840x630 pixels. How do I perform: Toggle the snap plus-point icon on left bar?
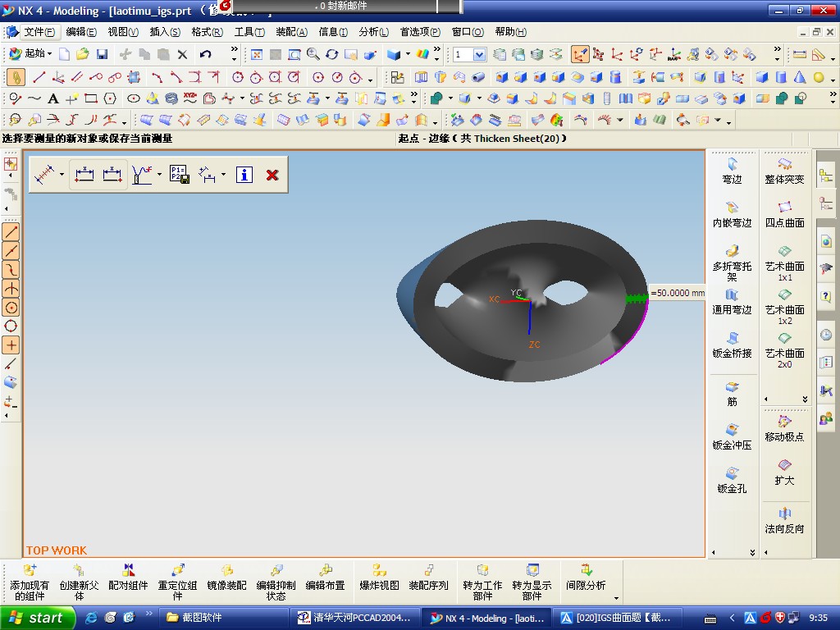[11, 345]
